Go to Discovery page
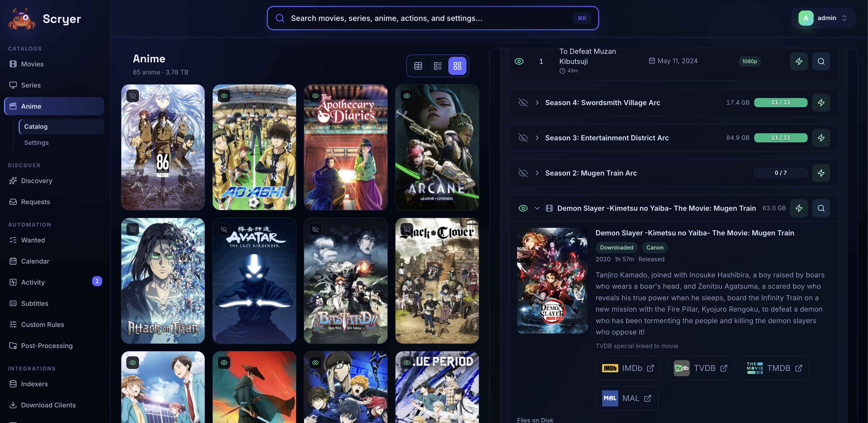868x423 pixels. click(x=54, y=181)
